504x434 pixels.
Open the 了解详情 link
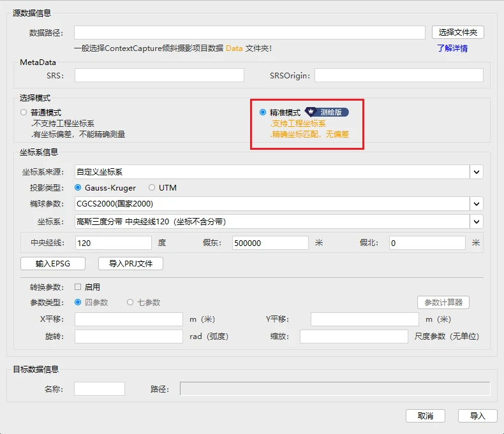coord(452,48)
